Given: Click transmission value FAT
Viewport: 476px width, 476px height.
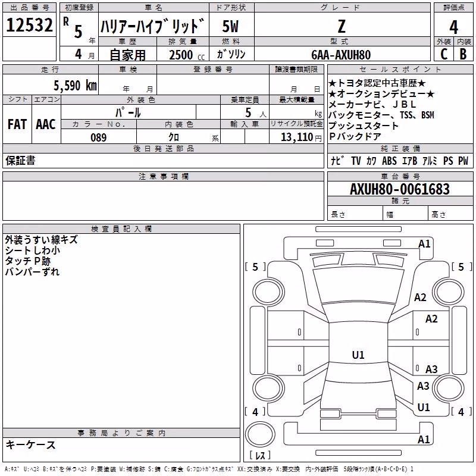Looking at the screenshot, I should pos(17,124).
